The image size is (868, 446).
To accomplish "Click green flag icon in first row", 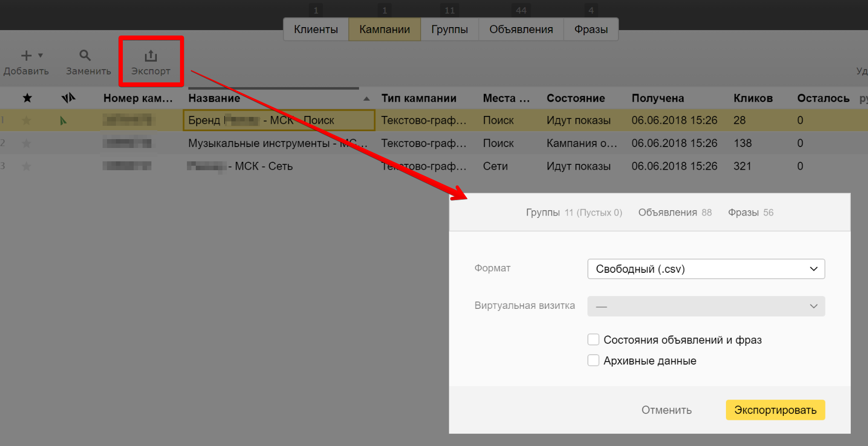I will pos(63,120).
